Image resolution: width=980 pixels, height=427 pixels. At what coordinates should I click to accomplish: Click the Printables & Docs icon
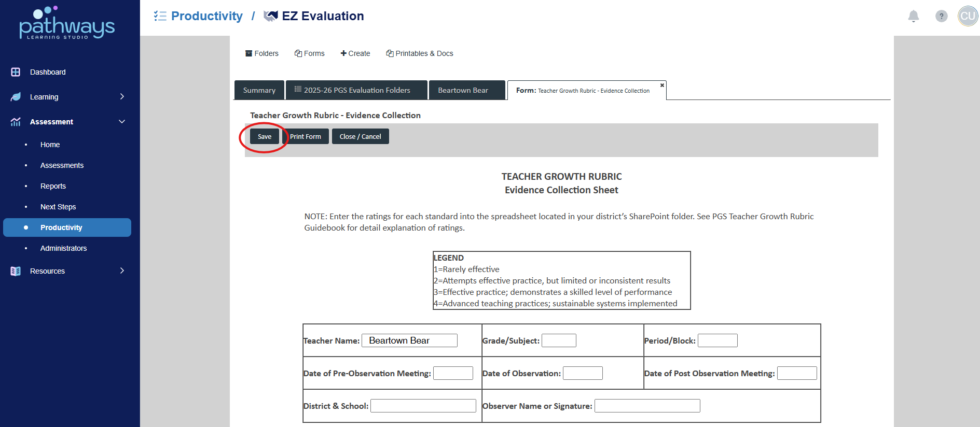point(390,53)
